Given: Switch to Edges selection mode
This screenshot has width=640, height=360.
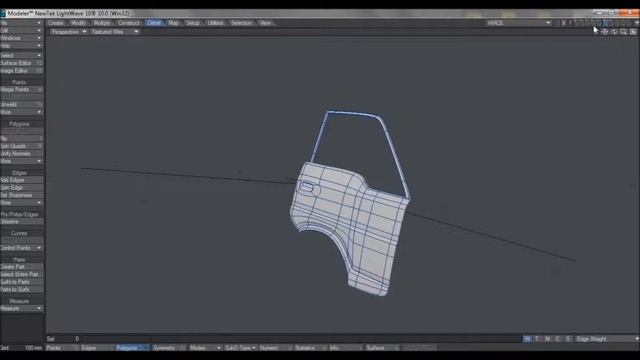Looking at the screenshot, I should point(97,348).
